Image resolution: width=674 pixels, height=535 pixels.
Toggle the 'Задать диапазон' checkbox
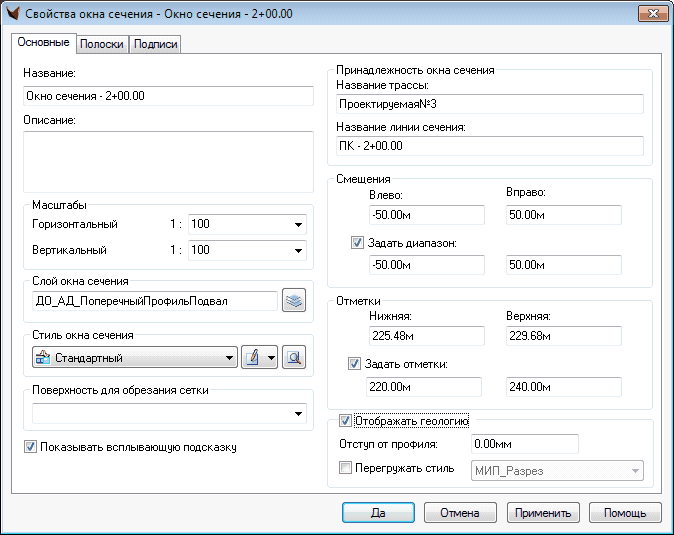point(358,242)
